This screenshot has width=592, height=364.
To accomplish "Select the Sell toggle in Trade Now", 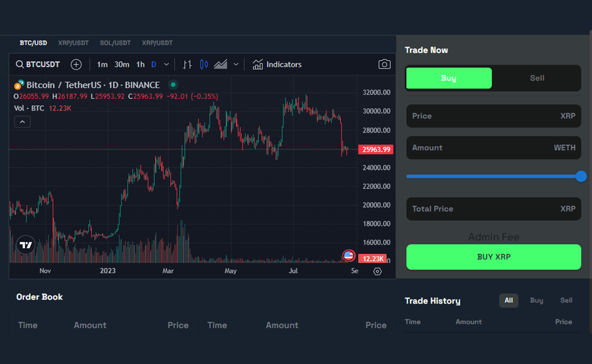I will 537,78.
